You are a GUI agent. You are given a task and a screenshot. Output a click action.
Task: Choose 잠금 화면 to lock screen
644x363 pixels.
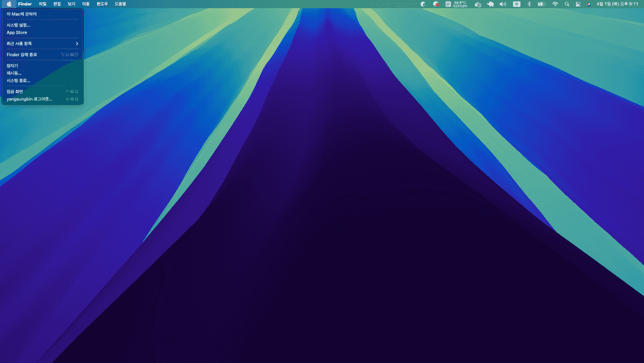click(x=42, y=92)
